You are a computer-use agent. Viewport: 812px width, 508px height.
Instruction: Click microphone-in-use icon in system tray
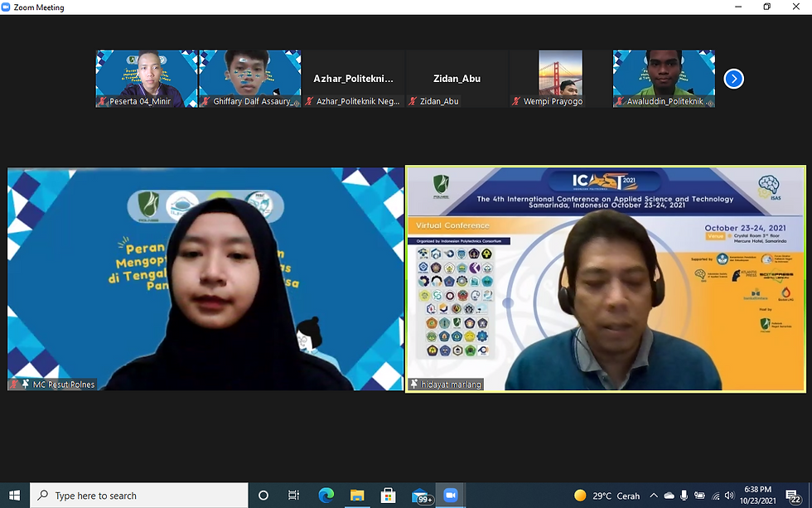684,496
